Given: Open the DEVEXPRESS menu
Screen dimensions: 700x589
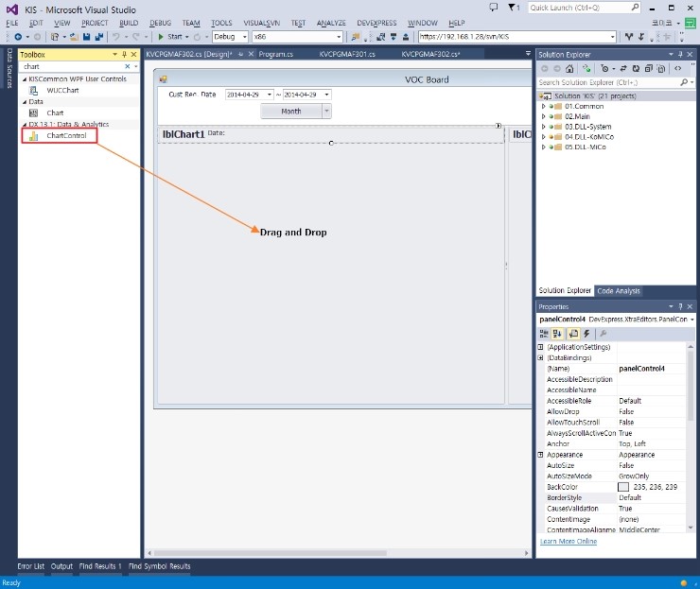Looking at the screenshot, I should click(x=375, y=23).
